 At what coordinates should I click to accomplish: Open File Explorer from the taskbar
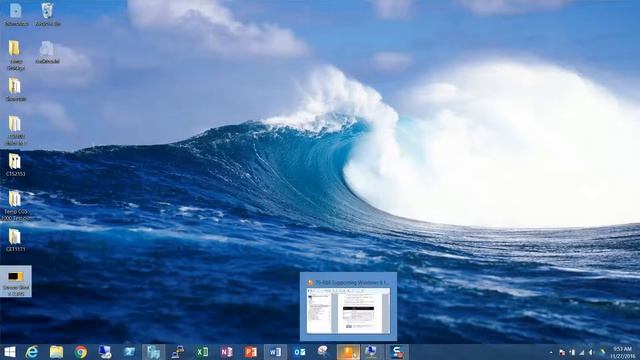click(56, 352)
